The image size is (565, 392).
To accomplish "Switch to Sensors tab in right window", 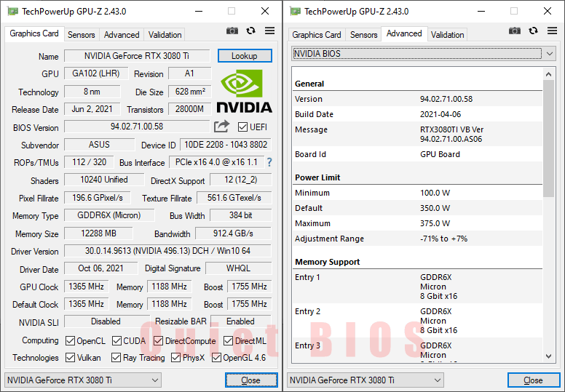I will point(363,35).
